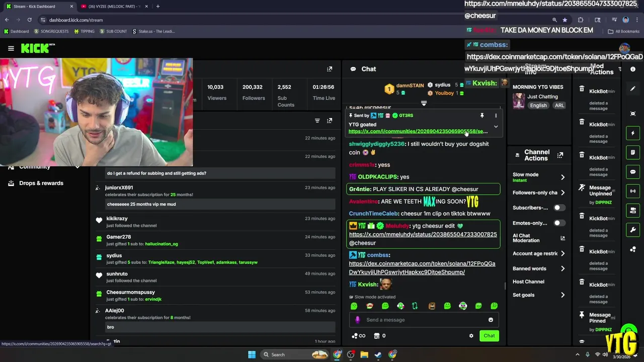Open the emoji picker in message box
The image size is (644, 362).
tap(491, 320)
